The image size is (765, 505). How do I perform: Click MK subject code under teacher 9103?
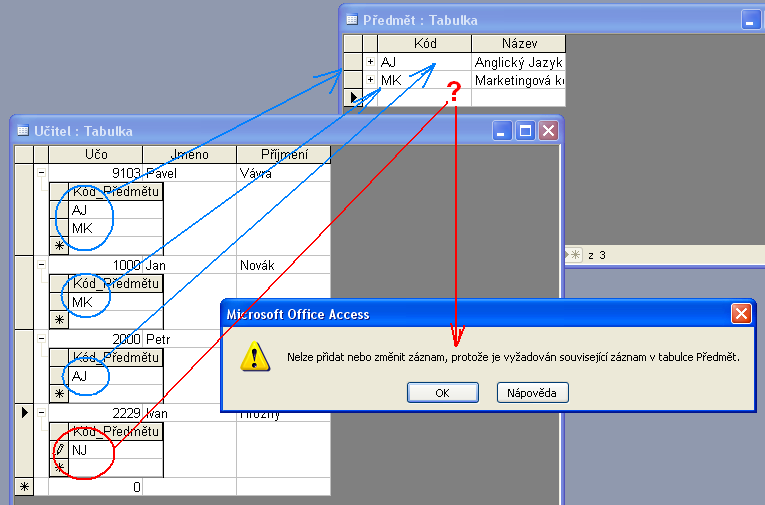(116, 228)
